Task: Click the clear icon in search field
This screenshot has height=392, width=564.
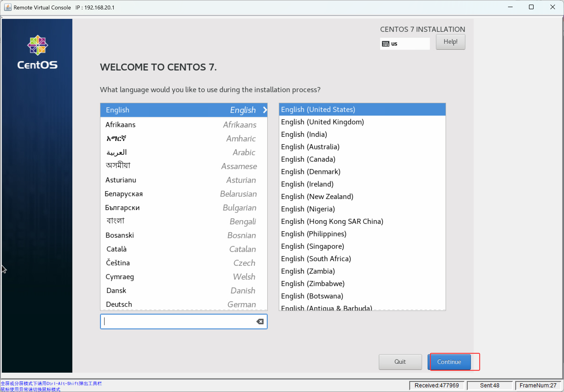Action: 260,322
